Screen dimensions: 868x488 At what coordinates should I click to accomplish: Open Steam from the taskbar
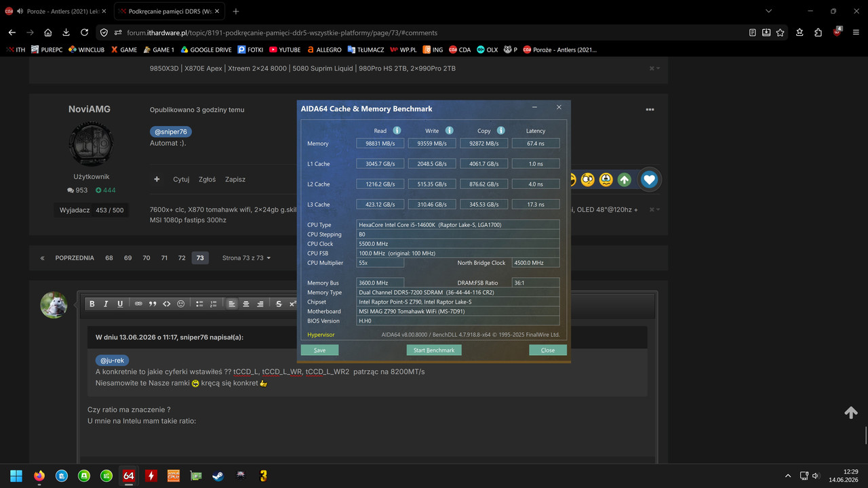218,476
